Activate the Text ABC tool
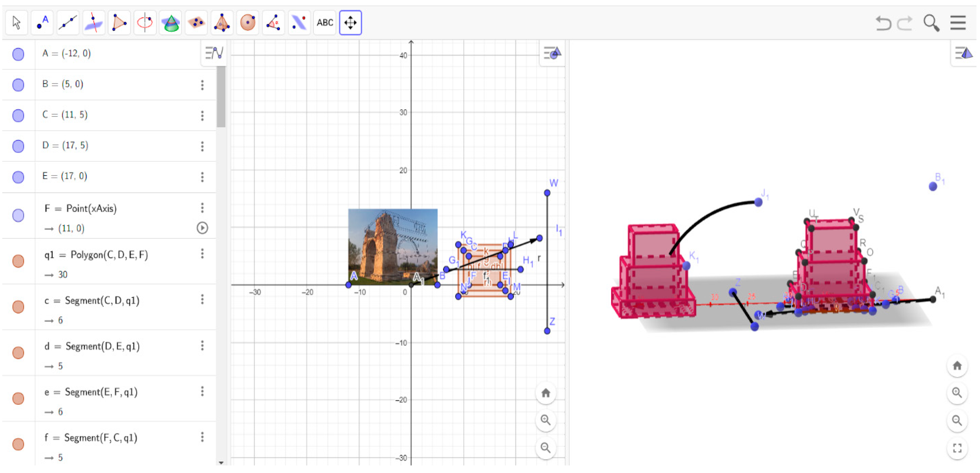 pos(324,23)
